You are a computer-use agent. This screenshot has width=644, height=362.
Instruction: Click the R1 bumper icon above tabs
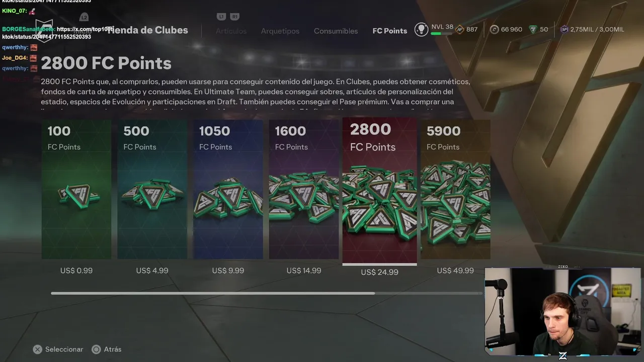234,17
